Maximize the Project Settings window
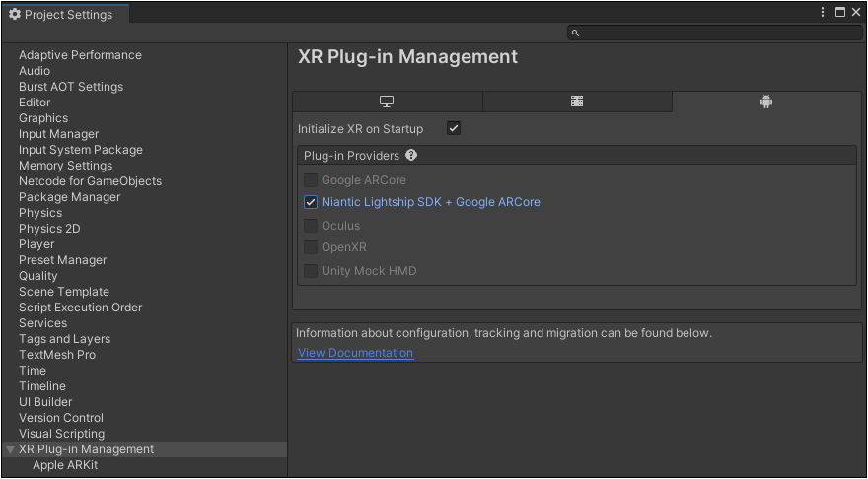Screen dimensions: 868x479 (839, 12)
